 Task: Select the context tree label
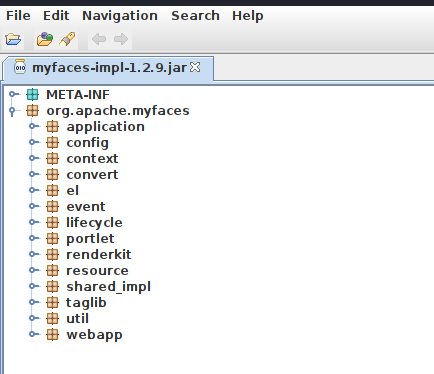[92, 159]
